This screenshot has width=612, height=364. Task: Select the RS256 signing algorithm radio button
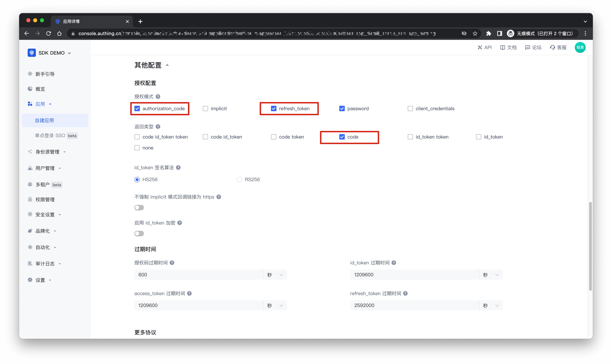[x=239, y=180]
